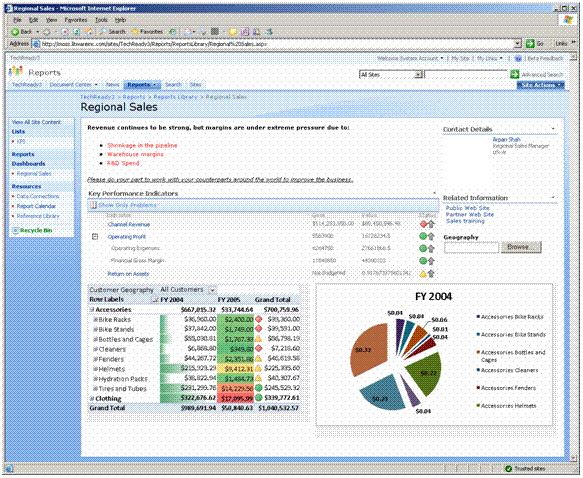Open the My Links dropdown
Screen dimensions: 583x478
click(x=489, y=58)
